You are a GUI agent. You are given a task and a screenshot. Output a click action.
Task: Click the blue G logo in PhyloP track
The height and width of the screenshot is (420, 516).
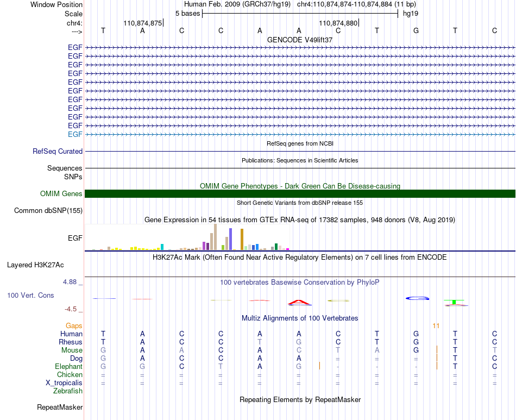pyautogui.click(x=417, y=298)
